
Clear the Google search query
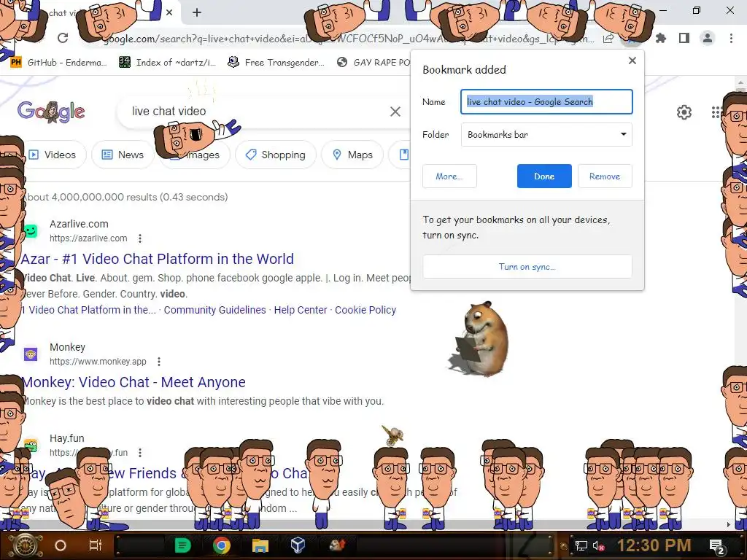pyautogui.click(x=395, y=112)
